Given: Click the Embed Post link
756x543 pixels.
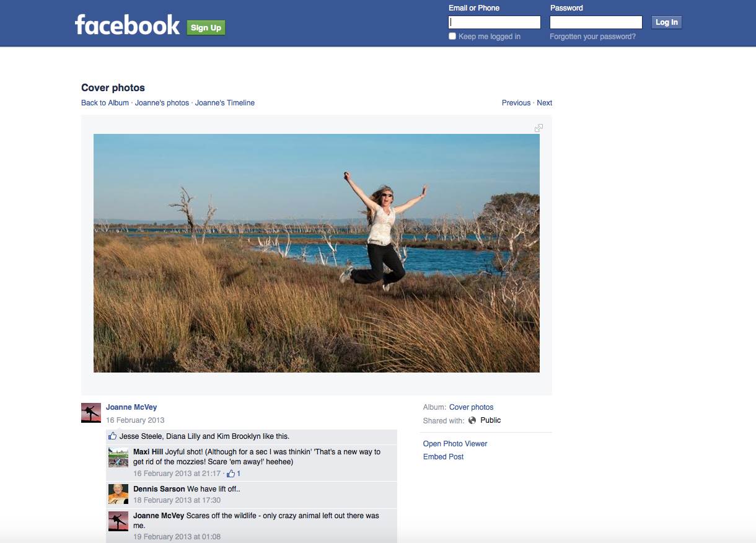Looking at the screenshot, I should pos(443,457).
